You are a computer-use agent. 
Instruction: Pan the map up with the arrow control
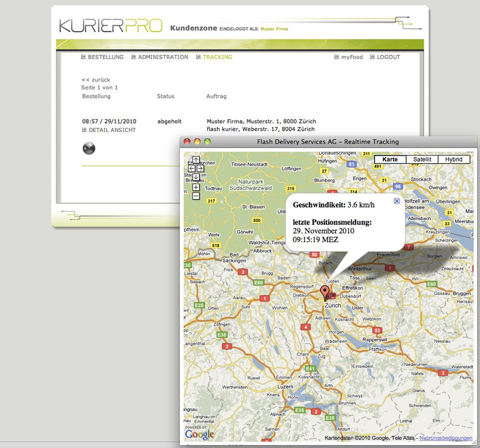point(196,160)
